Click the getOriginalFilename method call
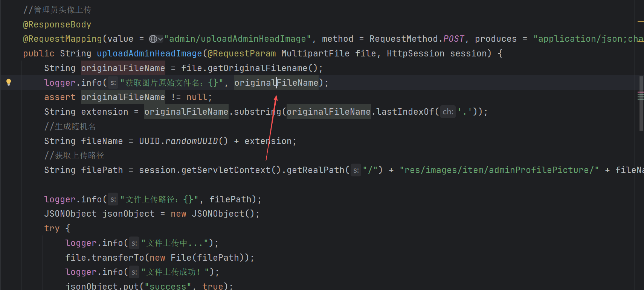 point(258,68)
